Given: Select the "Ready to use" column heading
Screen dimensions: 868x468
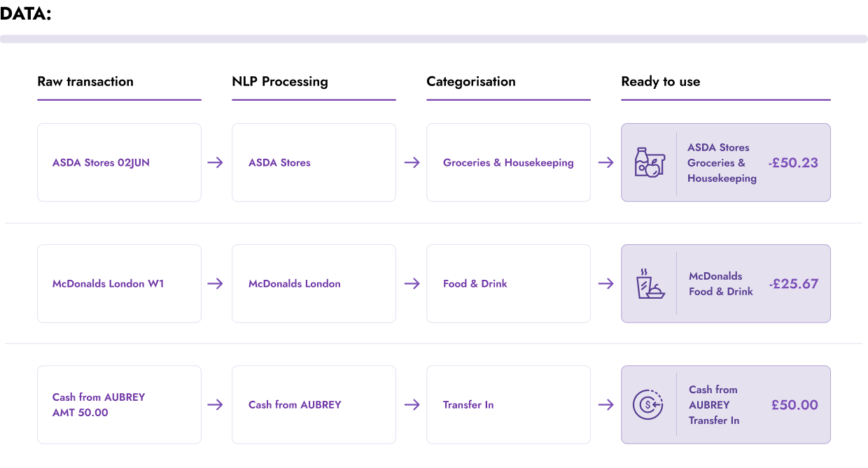Looking at the screenshot, I should (661, 81).
